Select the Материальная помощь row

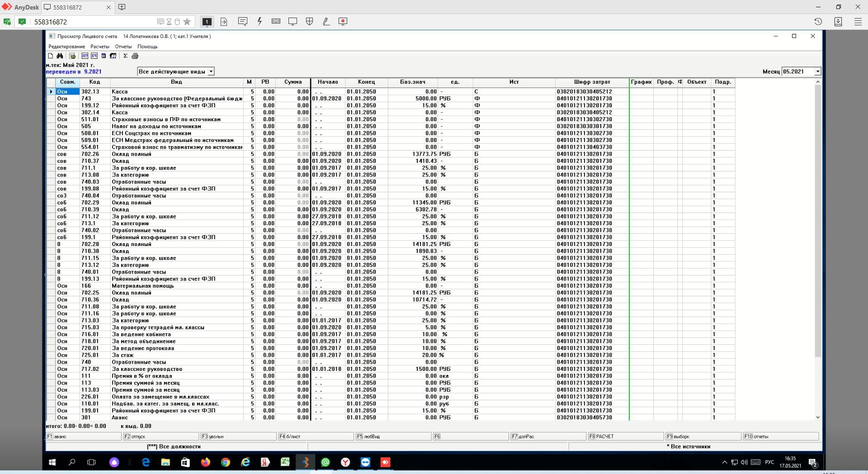click(391, 286)
